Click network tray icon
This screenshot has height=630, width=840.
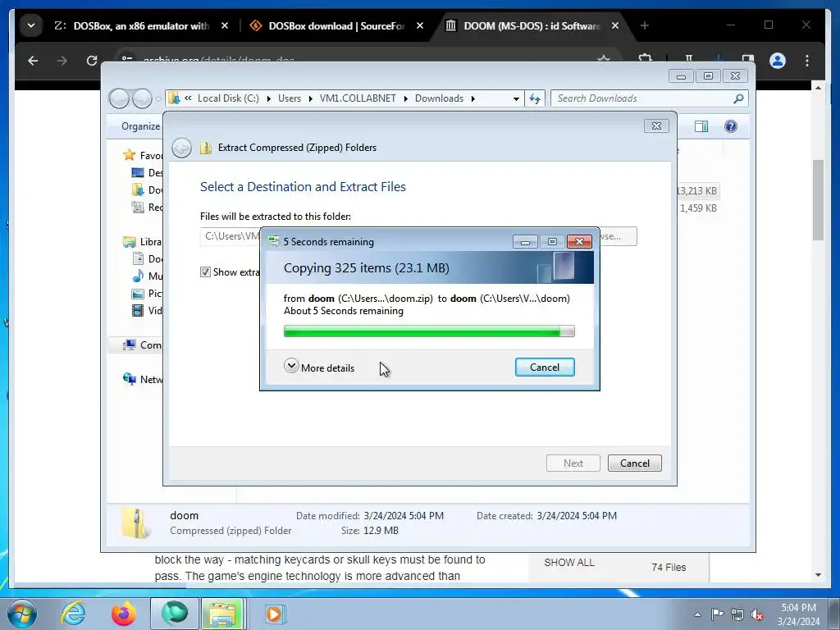click(x=737, y=614)
